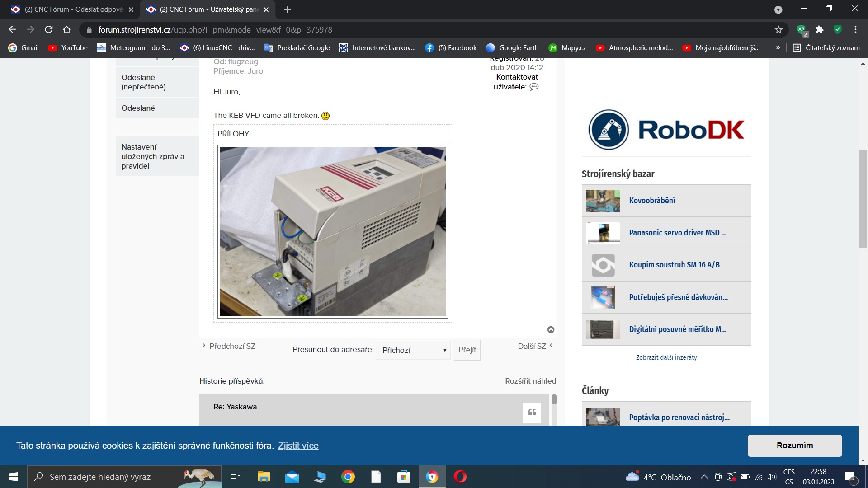Open the Chrome three-dot menu

coord(855,30)
